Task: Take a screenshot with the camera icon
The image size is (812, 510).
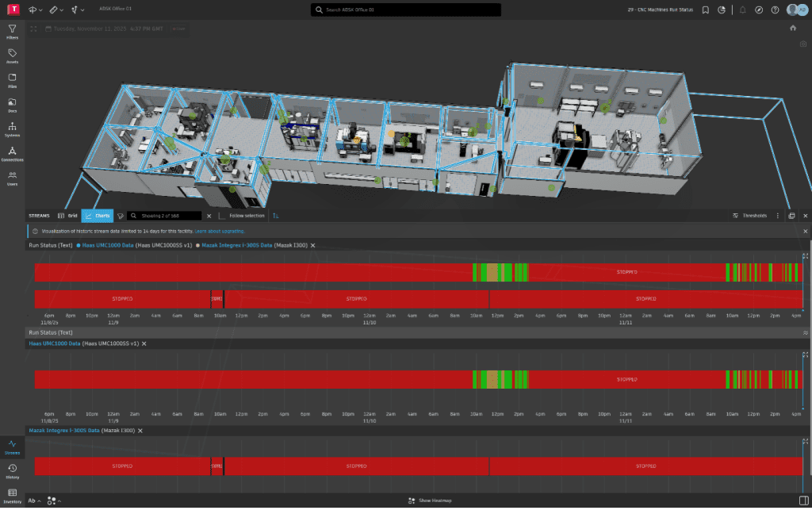Action: point(803,44)
